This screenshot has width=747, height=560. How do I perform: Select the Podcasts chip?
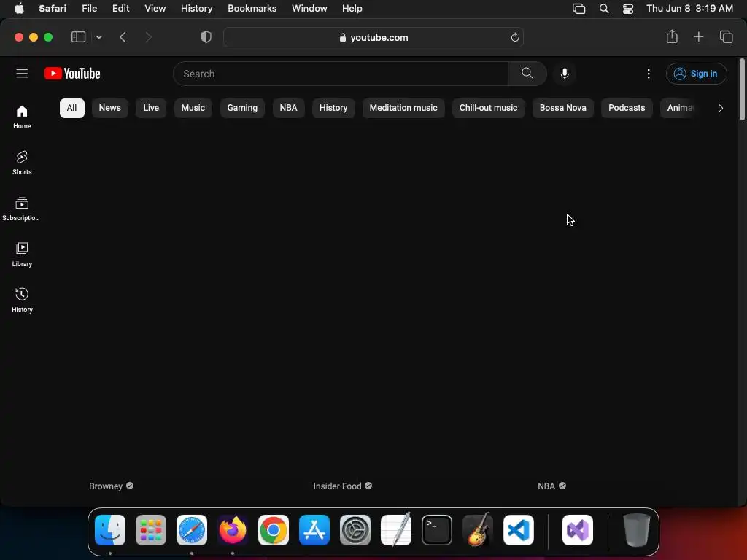pyautogui.click(x=627, y=108)
